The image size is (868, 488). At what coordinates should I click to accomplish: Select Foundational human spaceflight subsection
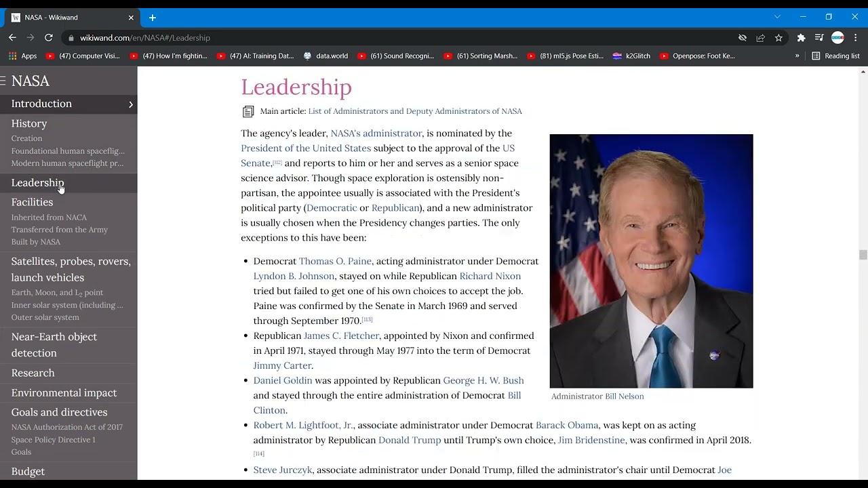coord(68,151)
